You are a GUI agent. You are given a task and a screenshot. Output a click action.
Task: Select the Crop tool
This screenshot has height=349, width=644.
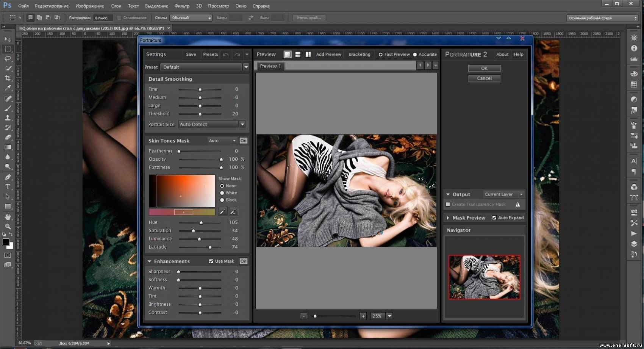[x=8, y=78]
